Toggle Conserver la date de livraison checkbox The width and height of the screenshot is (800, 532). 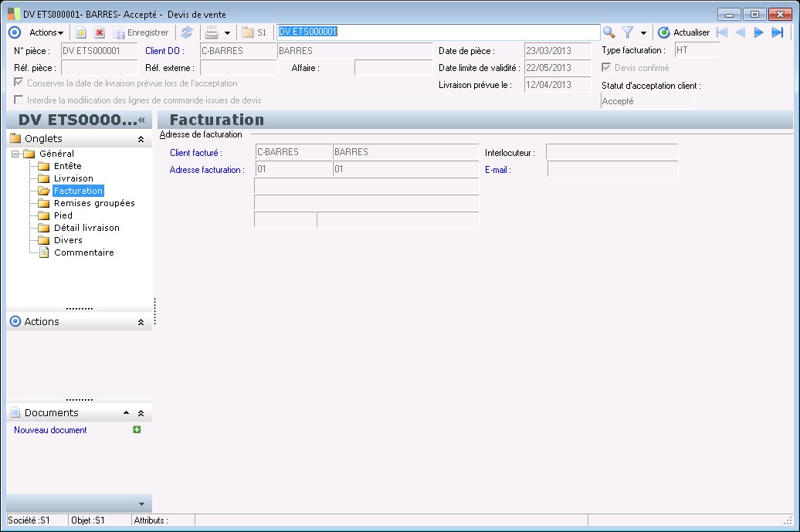19,83
